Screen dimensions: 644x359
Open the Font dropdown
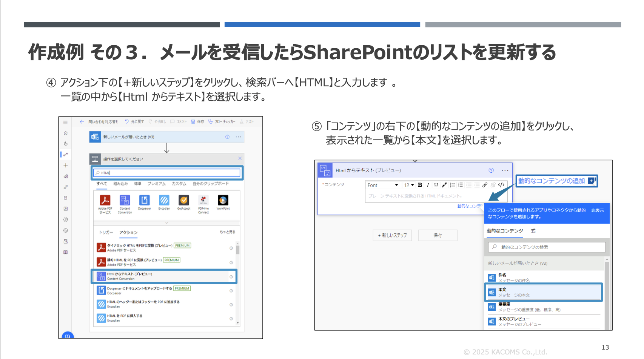click(x=383, y=185)
